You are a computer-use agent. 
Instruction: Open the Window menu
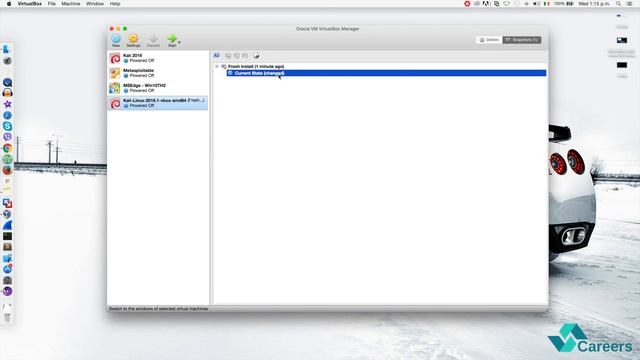(x=95, y=4)
